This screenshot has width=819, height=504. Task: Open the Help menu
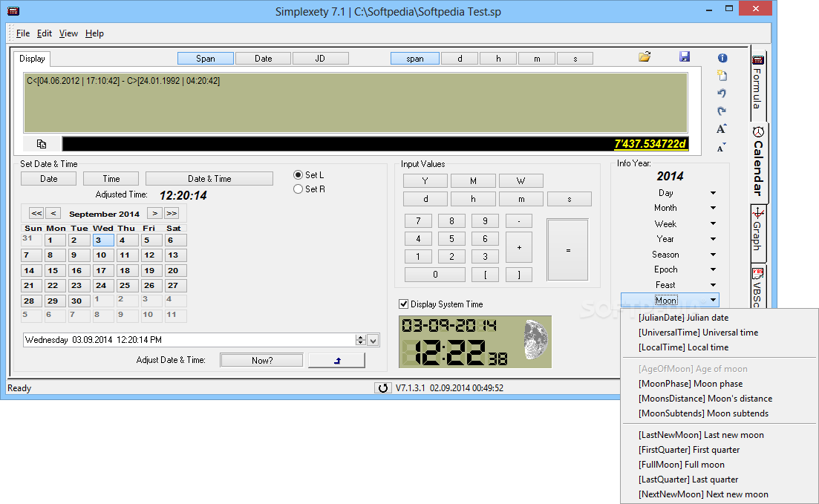coord(94,33)
